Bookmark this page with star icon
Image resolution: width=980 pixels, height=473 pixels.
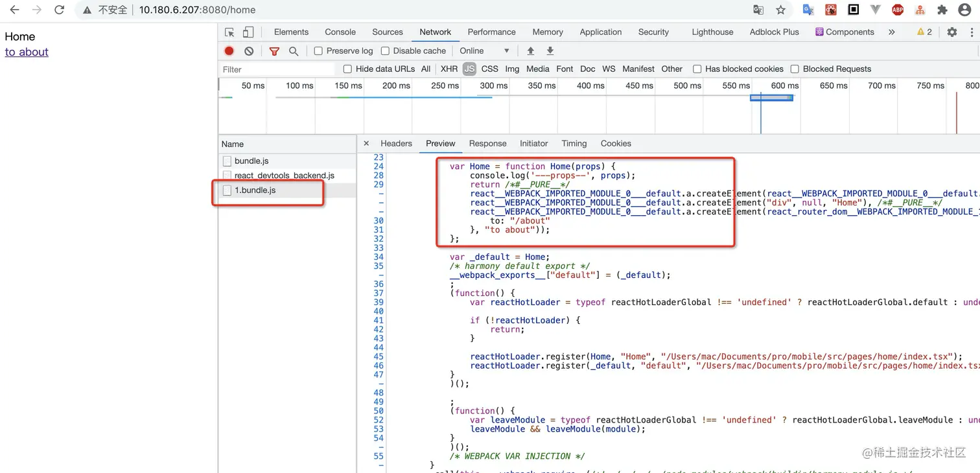780,10
